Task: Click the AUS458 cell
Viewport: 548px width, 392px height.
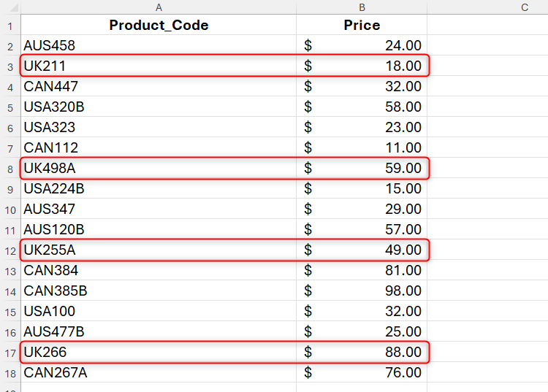Action: tap(159, 46)
